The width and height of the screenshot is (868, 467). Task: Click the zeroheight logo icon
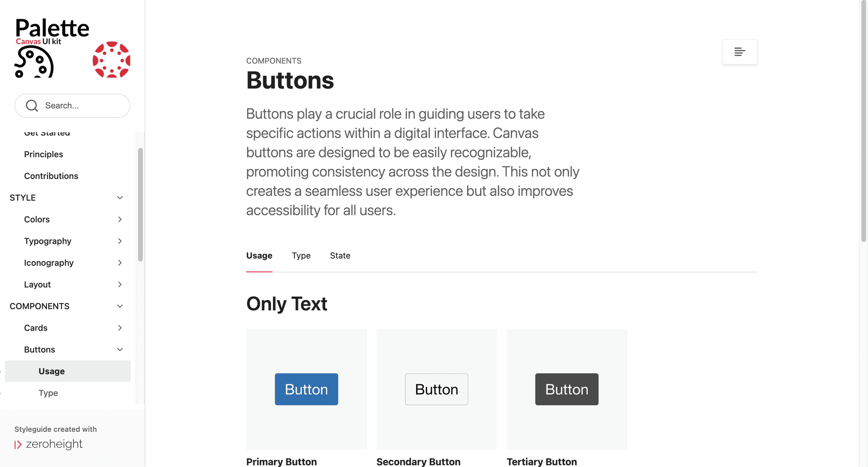18,445
